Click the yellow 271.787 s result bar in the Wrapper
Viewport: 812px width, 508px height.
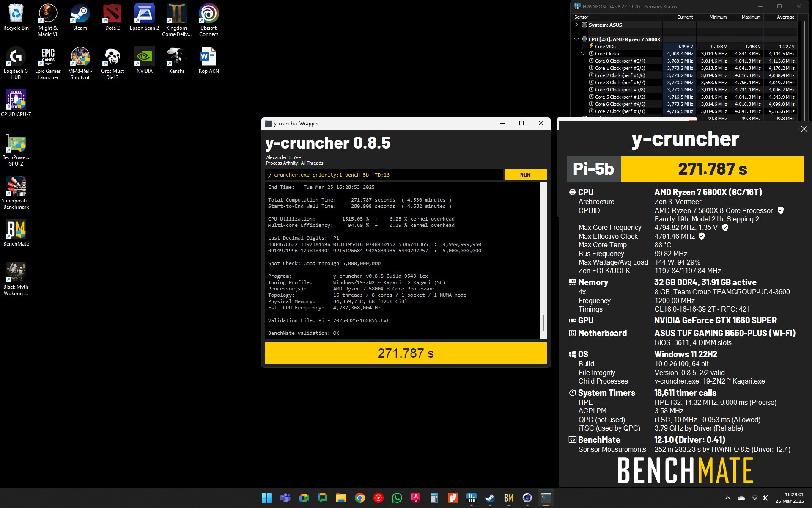(406, 353)
